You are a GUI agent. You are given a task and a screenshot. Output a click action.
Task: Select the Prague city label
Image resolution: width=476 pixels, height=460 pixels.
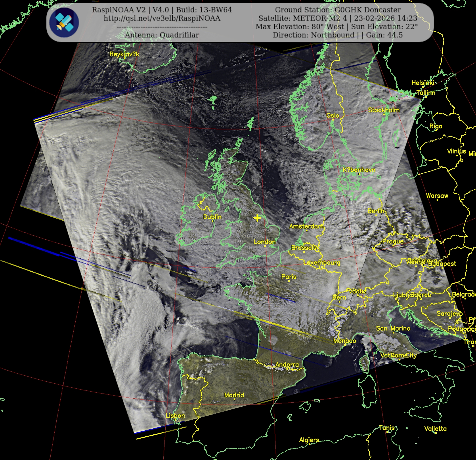tap(393, 241)
